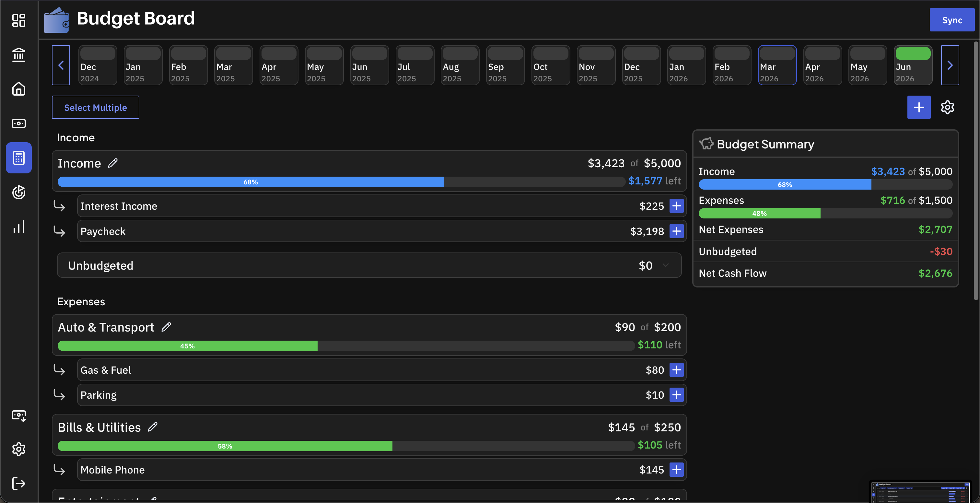Screen dimensions: 980x503
Task: Toggle the Mar 2026 month card
Action: 777,65
